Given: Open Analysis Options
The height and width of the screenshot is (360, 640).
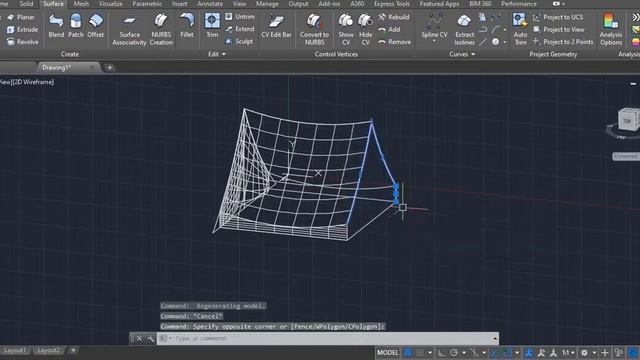Looking at the screenshot, I should pos(611,29).
